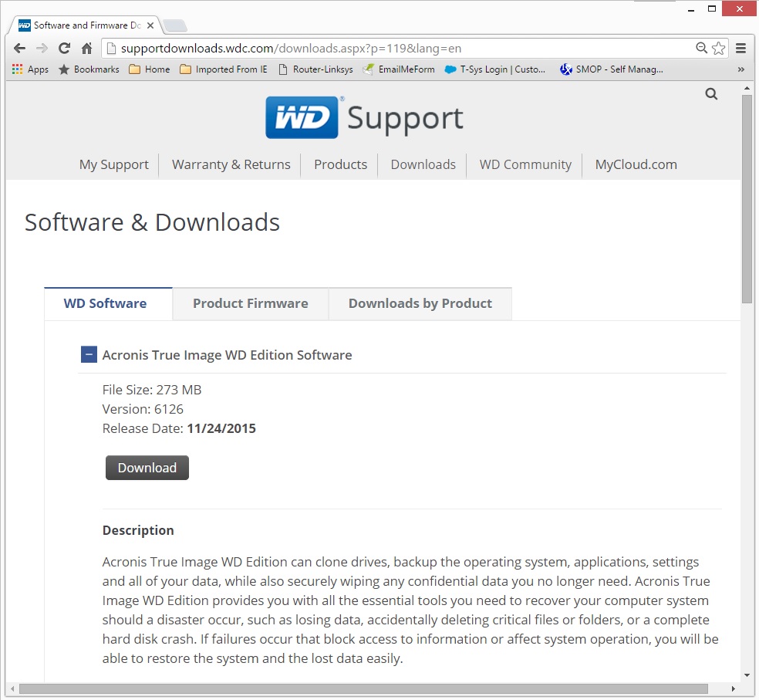Click the browser Forward arrow
The width and height of the screenshot is (759, 700).
[42, 49]
